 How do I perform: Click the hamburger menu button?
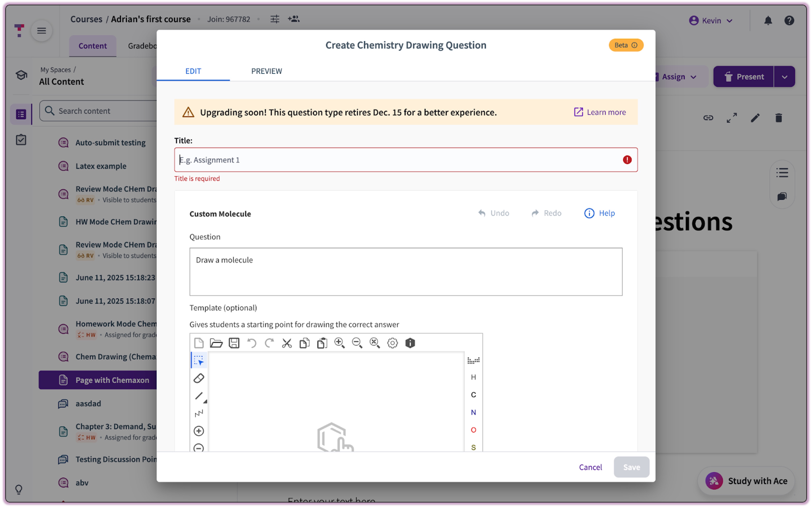click(x=42, y=31)
